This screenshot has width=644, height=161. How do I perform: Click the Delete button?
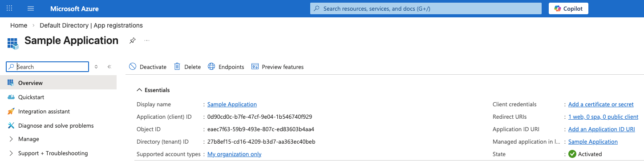pyautogui.click(x=187, y=67)
